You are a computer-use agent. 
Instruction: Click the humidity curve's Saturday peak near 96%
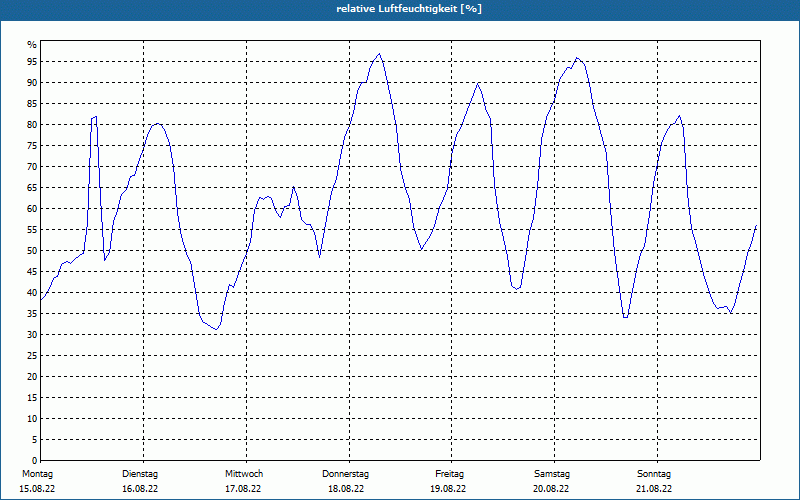coord(577,58)
